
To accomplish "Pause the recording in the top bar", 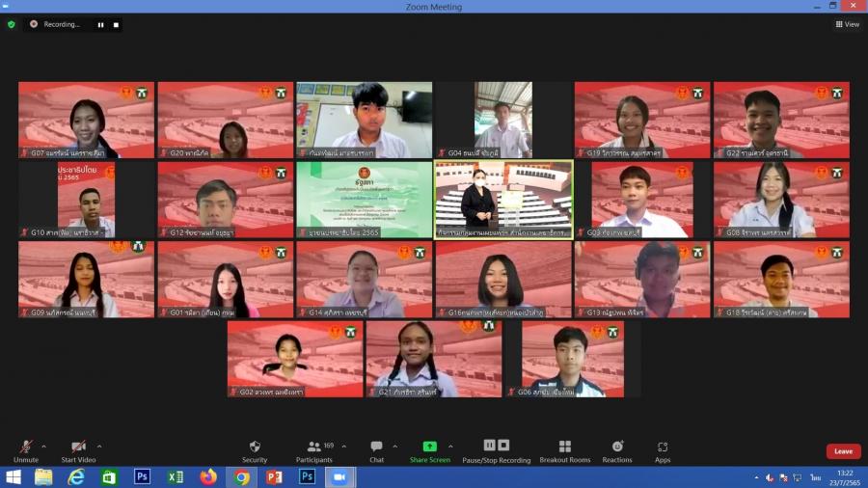I will (x=100, y=24).
